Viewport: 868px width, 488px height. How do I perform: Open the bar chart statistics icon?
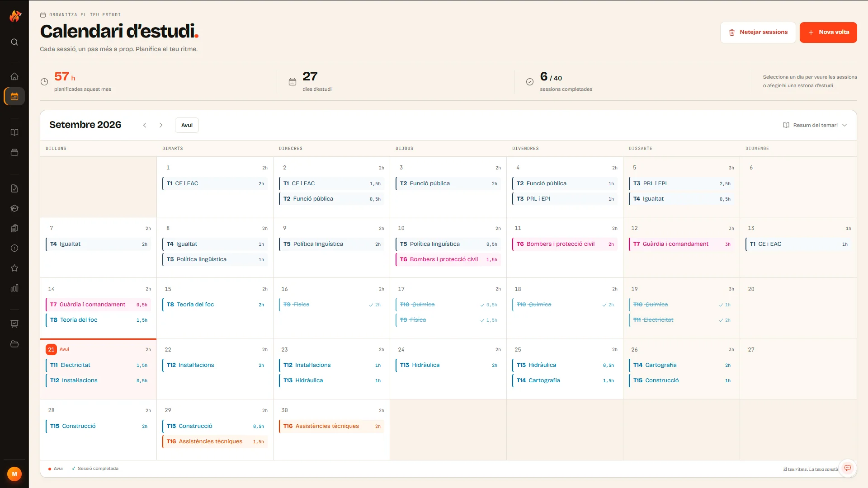point(14,288)
